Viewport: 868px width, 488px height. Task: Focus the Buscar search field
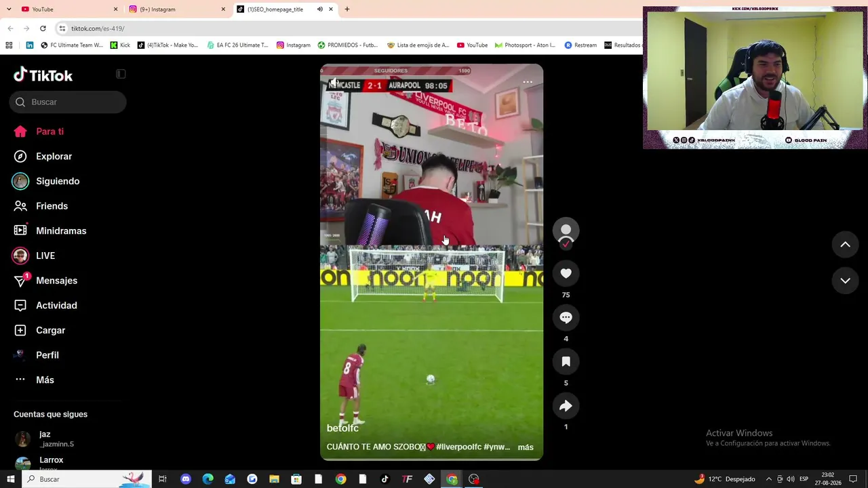click(68, 102)
